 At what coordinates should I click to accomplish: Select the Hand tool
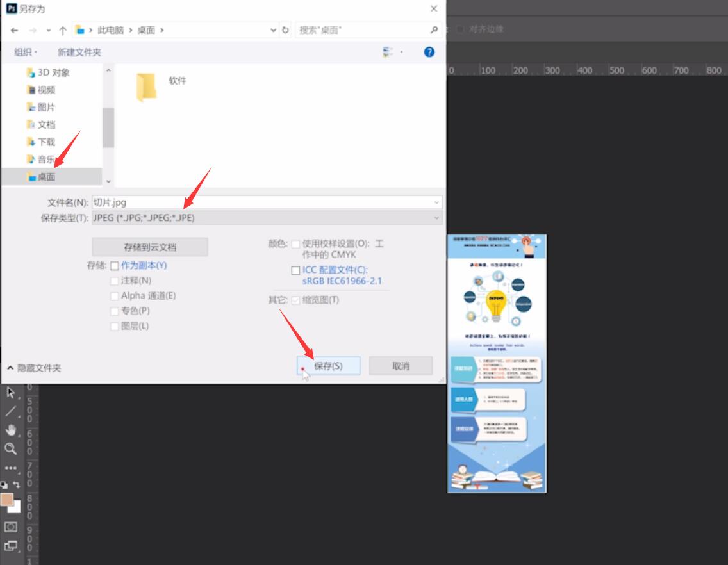coord(11,430)
